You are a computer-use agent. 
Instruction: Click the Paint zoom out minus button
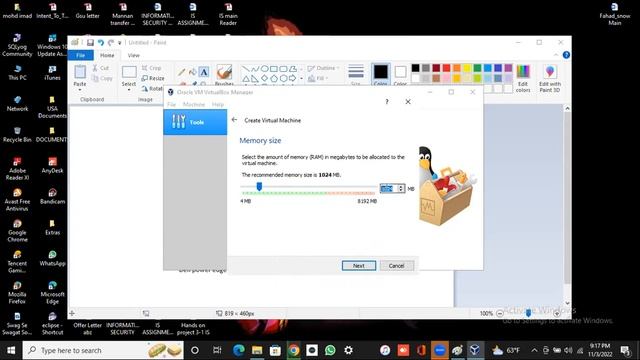pos(500,313)
